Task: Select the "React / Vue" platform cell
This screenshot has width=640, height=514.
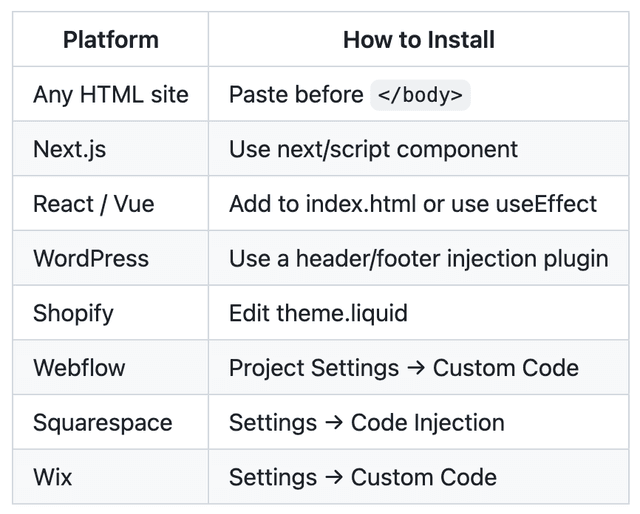Action: pos(93,204)
